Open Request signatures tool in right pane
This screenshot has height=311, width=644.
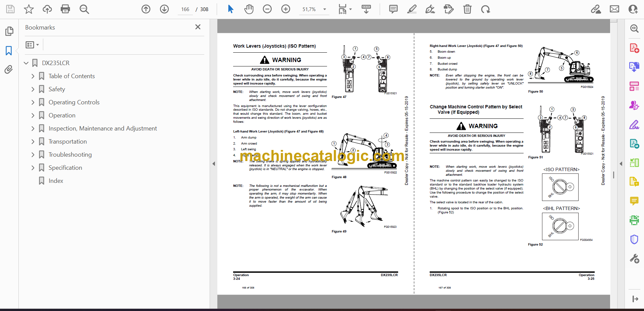(x=634, y=105)
